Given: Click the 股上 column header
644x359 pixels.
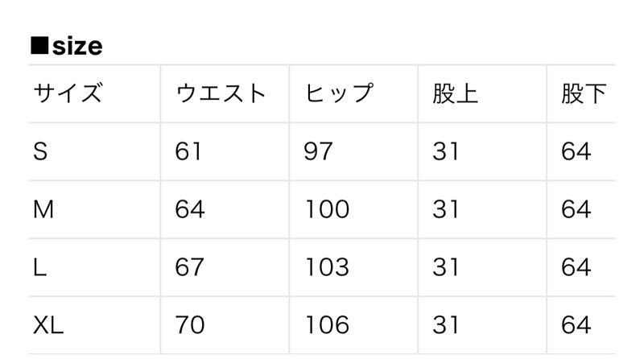Looking at the screenshot, I should pos(455,93).
